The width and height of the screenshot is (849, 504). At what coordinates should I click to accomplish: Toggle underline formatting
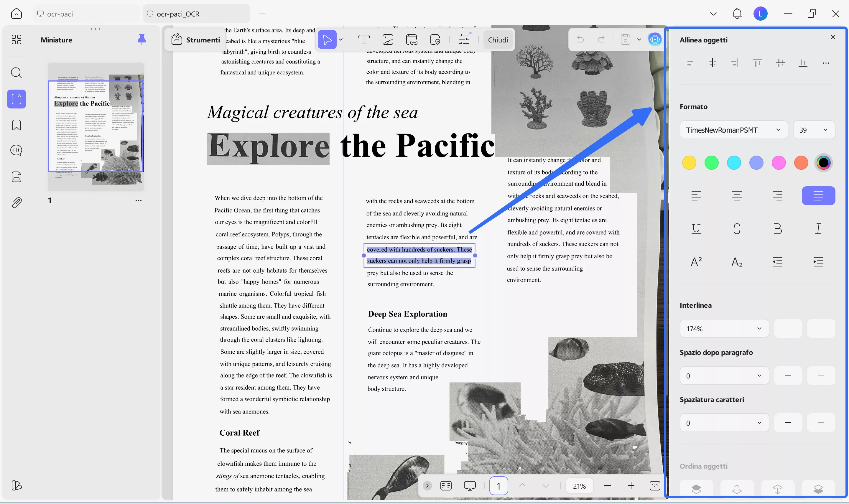coord(696,228)
